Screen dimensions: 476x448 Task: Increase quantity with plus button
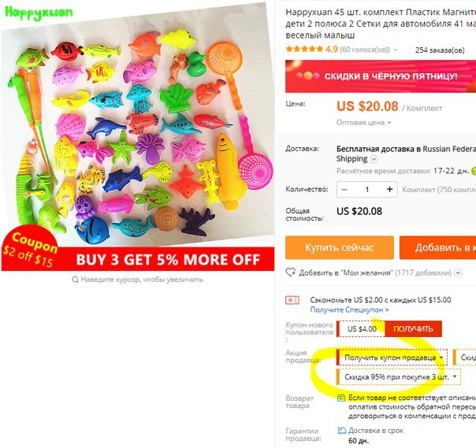click(x=389, y=190)
